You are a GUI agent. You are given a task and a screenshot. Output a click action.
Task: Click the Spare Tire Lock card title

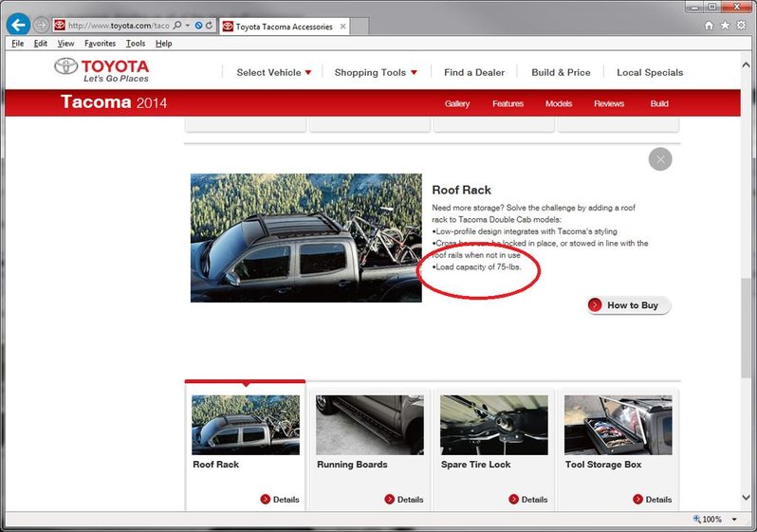click(475, 465)
